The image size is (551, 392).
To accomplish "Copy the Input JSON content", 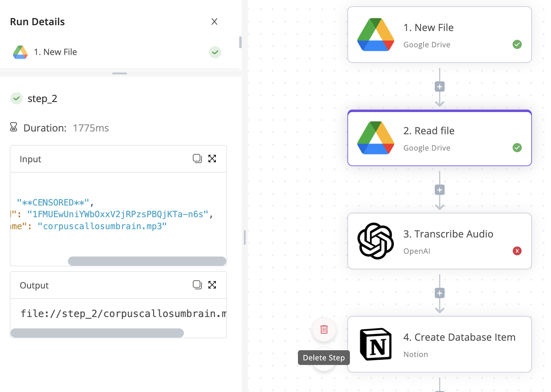I will (x=197, y=159).
